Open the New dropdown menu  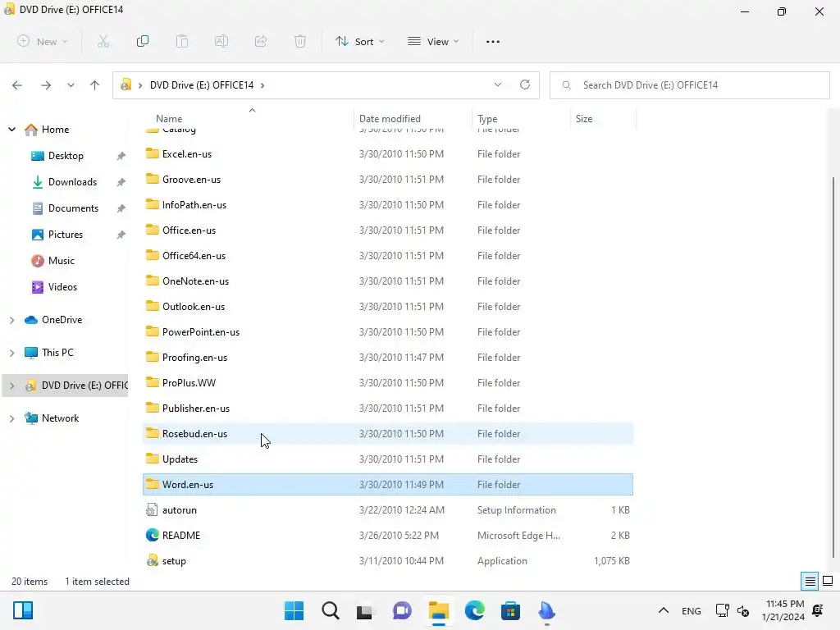43,41
